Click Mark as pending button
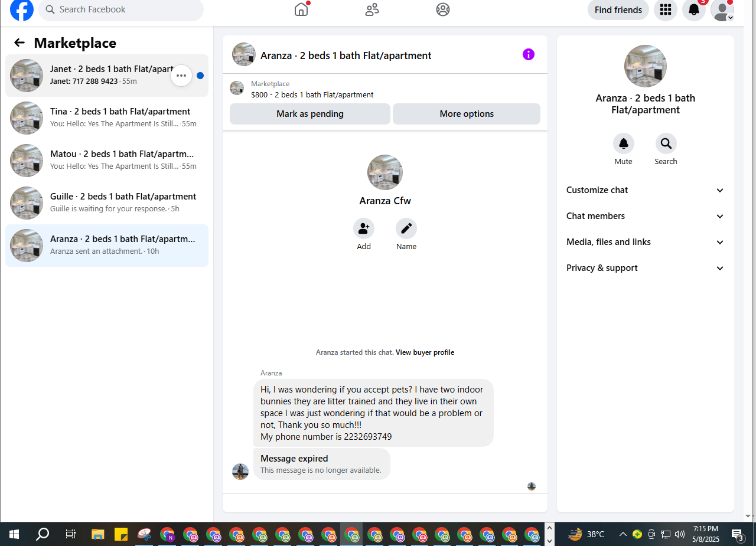756x546 pixels. tap(310, 114)
